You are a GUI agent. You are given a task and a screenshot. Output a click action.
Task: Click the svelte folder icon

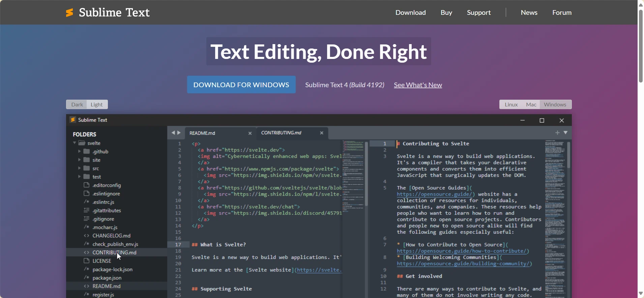point(82,143)
